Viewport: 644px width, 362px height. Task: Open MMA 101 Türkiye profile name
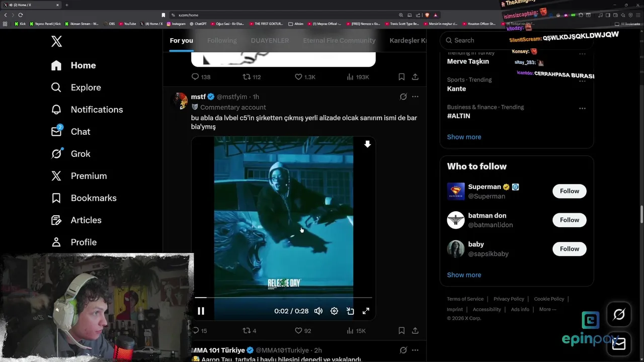point(218,350)
